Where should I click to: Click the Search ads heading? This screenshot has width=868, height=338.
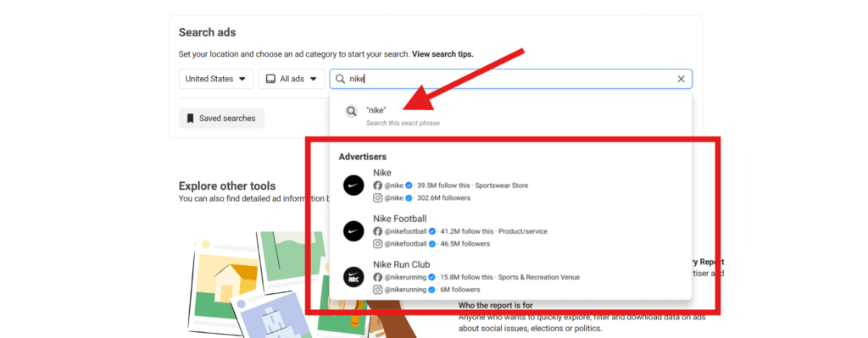click(x=207, y=33)
